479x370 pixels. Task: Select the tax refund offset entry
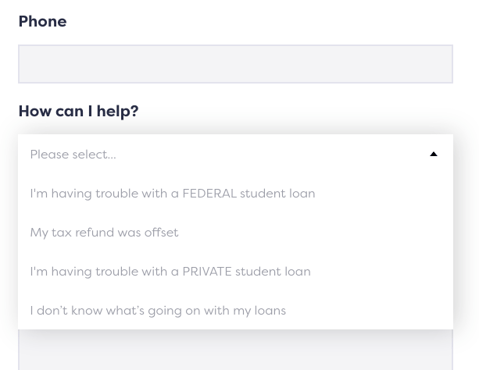point(235,232)
